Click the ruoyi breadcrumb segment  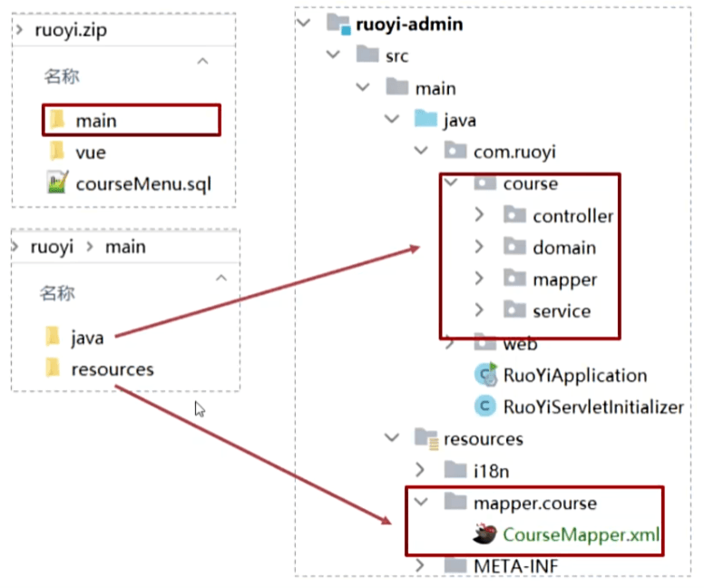[x=52, y=247]
